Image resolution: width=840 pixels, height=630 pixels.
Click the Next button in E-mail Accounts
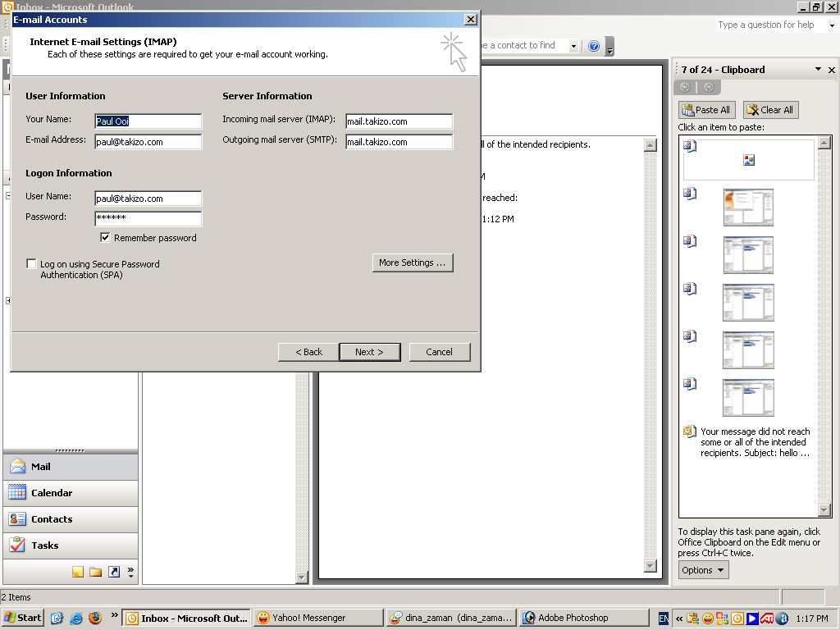click(x=370, y=352)
